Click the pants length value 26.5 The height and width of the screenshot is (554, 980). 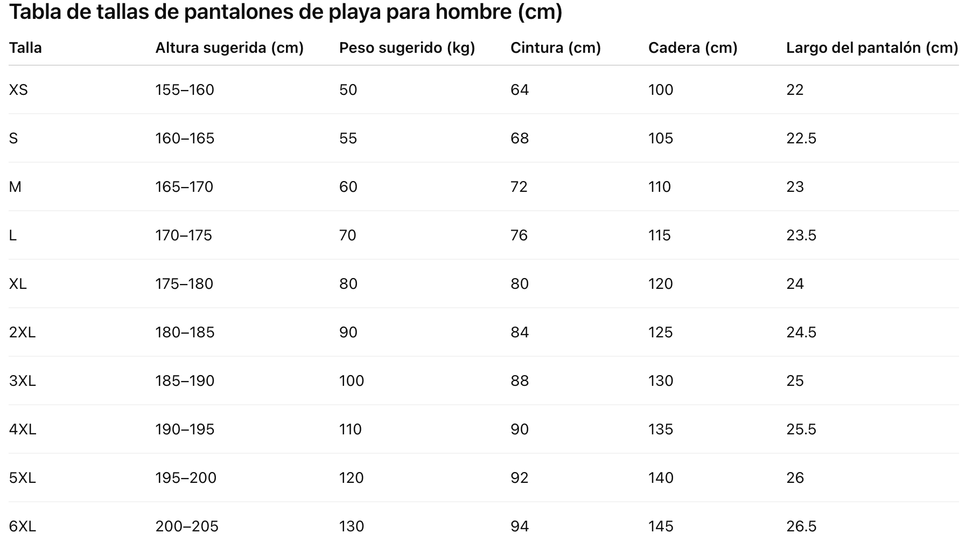pos(801,527)
